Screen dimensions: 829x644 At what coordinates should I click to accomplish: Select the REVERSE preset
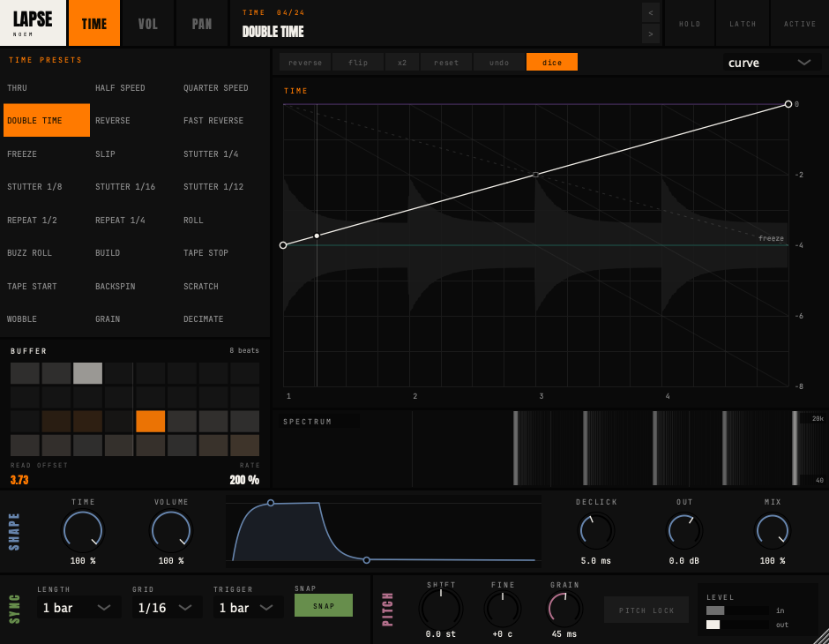pyautogui.click(x=135, y=121)
